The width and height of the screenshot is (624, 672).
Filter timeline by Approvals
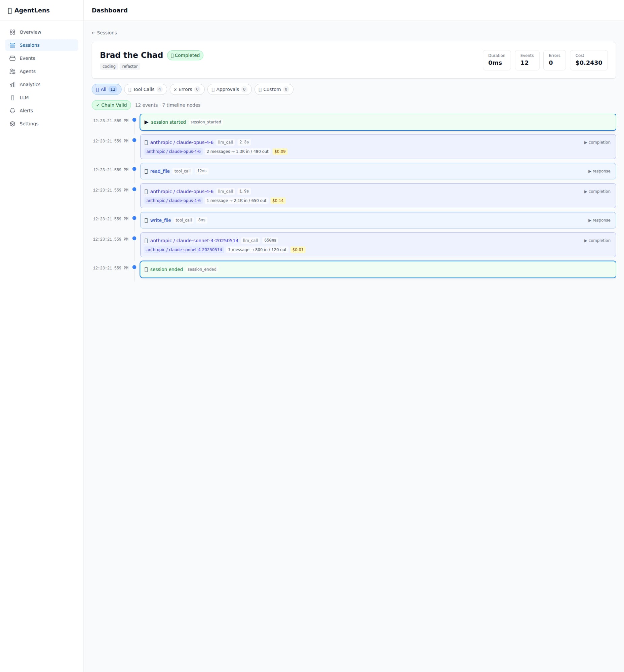pyautogui.click(x=230, y=89)
